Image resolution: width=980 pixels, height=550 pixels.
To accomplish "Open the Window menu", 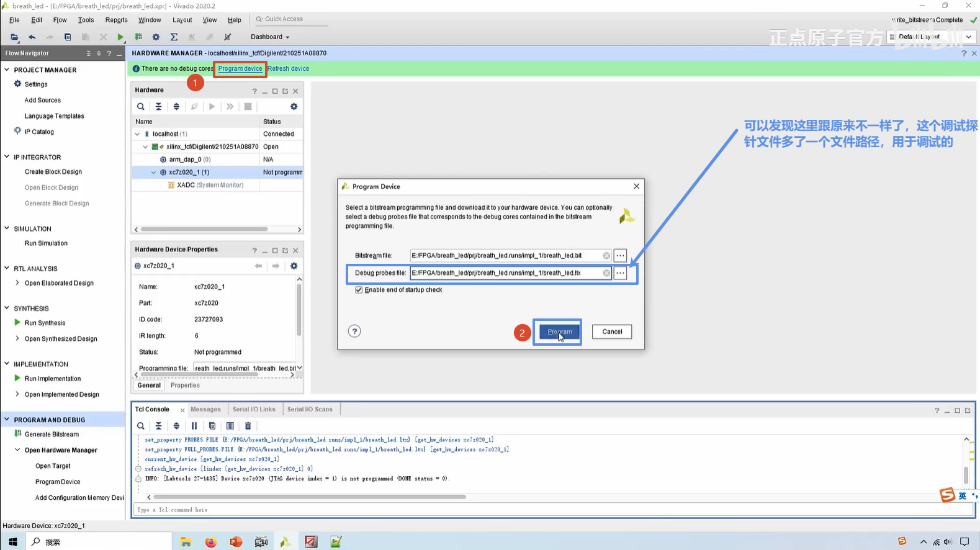I will pyautogui.click(x=150, y=20).
